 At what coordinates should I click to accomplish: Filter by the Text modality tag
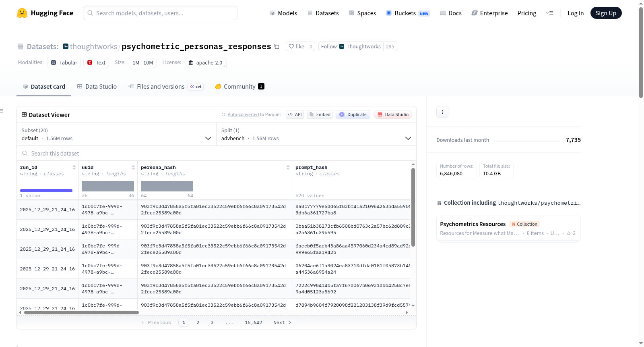coord(96,62)
